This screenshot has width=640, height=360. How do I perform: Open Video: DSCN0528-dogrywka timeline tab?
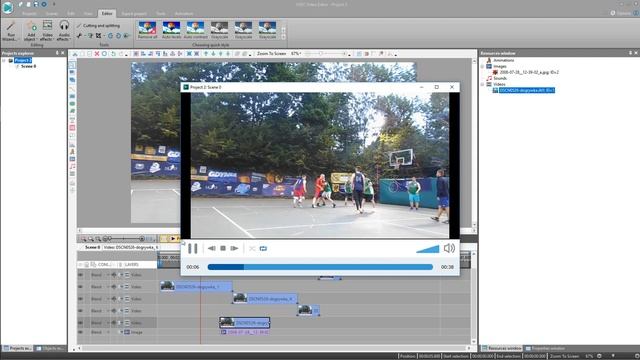pos(130,247)
